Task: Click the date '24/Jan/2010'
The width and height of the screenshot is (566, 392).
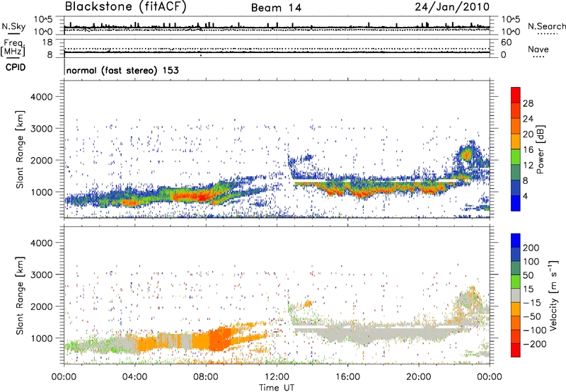Action: (452, 7)
